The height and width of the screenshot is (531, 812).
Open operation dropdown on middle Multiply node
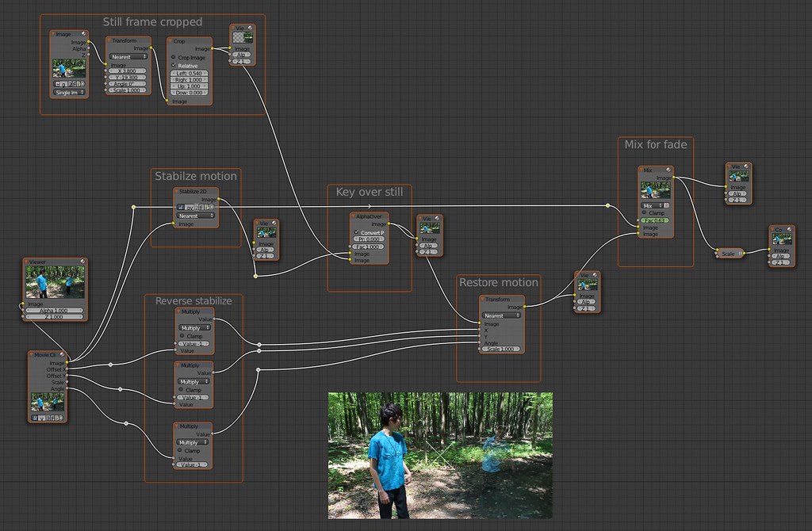(x=193, y=381)
